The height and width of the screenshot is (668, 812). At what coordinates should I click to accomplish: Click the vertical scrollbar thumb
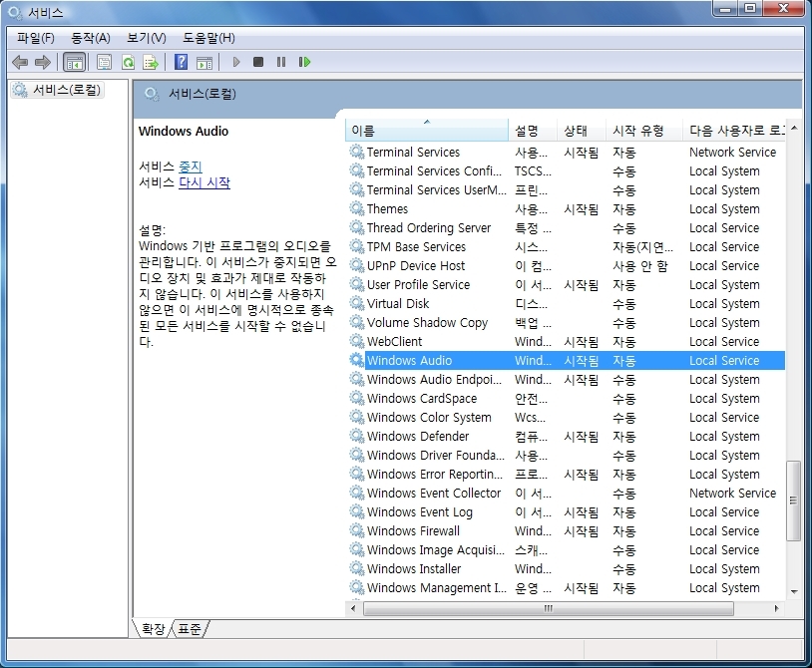tap(793, 501)
